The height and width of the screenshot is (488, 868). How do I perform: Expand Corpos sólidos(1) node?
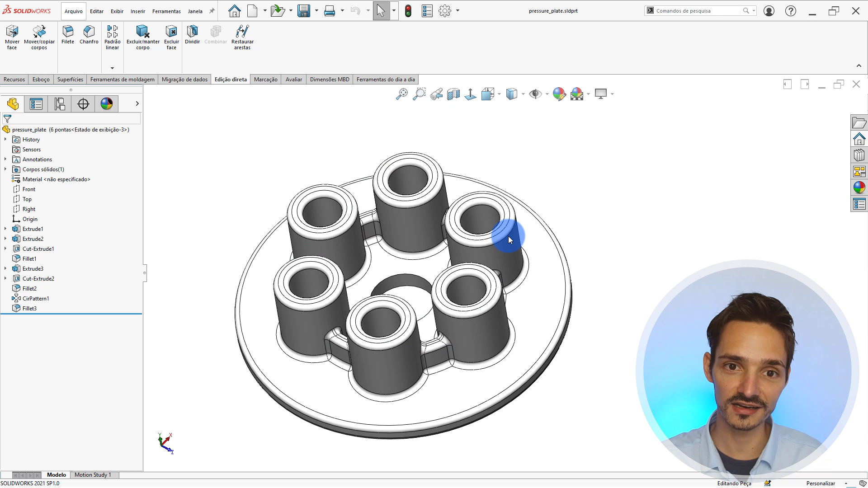tap(5, 169)
